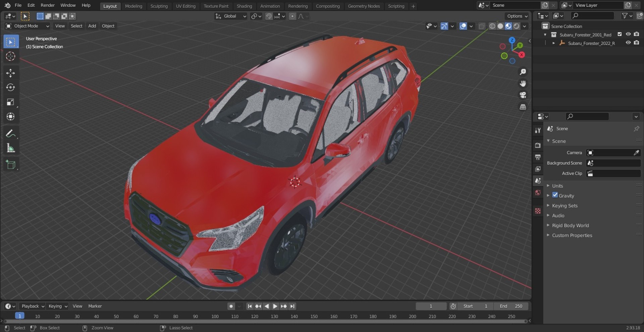Screen dimensions: 644x332
Task: Open the Object Mode dropdown
Action: (28, 26)
